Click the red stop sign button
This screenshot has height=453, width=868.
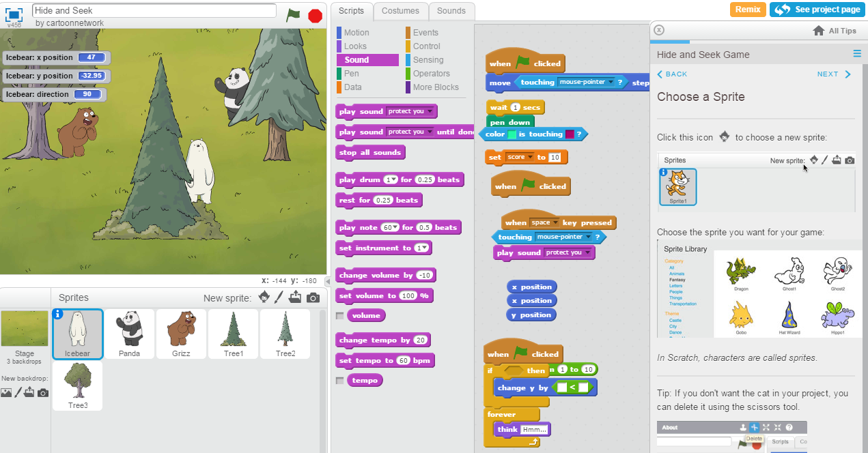coord(315,16)
